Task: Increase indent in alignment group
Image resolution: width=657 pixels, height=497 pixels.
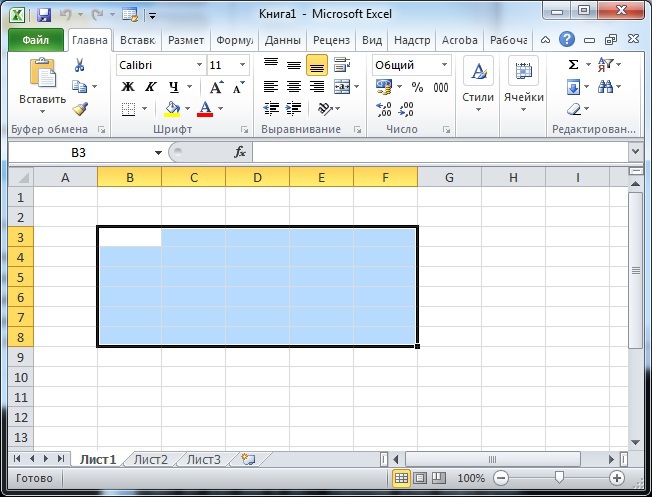Action: (294, 109)
